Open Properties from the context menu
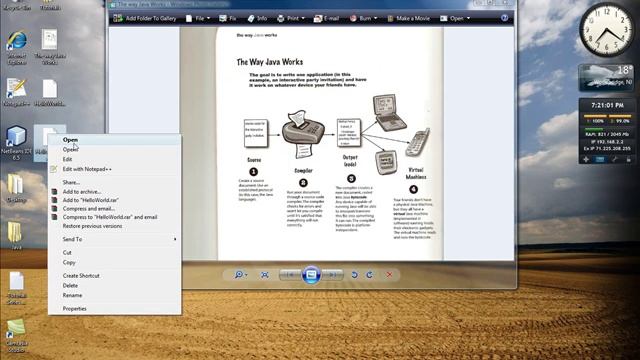 tap(114, 309)
